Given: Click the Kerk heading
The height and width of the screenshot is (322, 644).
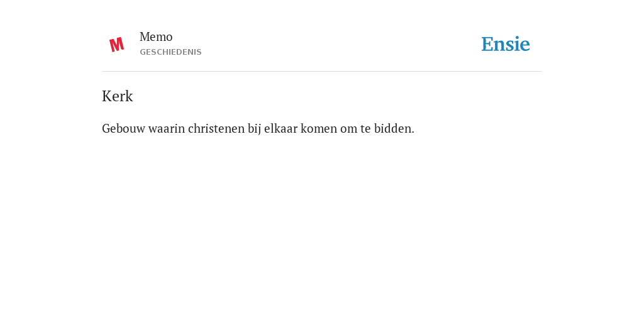Looking at the screenshot, I should pyautogui.click(x=118, y=96).
